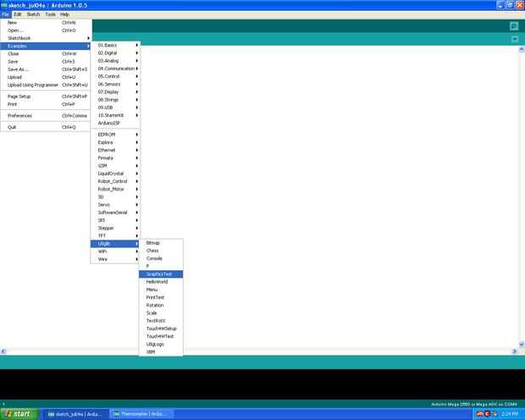Image resolution: width=525 pixels, height=420 pixels.
Task: Open the Sketch menu
Action: pyautogui.click(x=33, y=14)
